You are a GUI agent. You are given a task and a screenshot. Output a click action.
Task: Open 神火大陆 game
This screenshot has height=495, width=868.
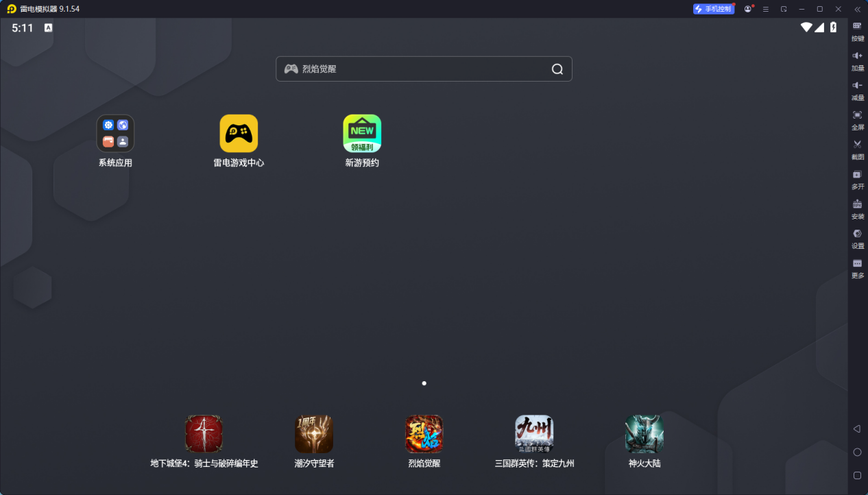pyautogui.click(x=644, y=434)
